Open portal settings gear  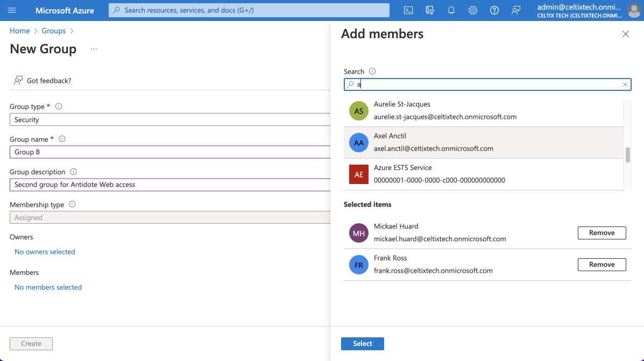point(473,10)
